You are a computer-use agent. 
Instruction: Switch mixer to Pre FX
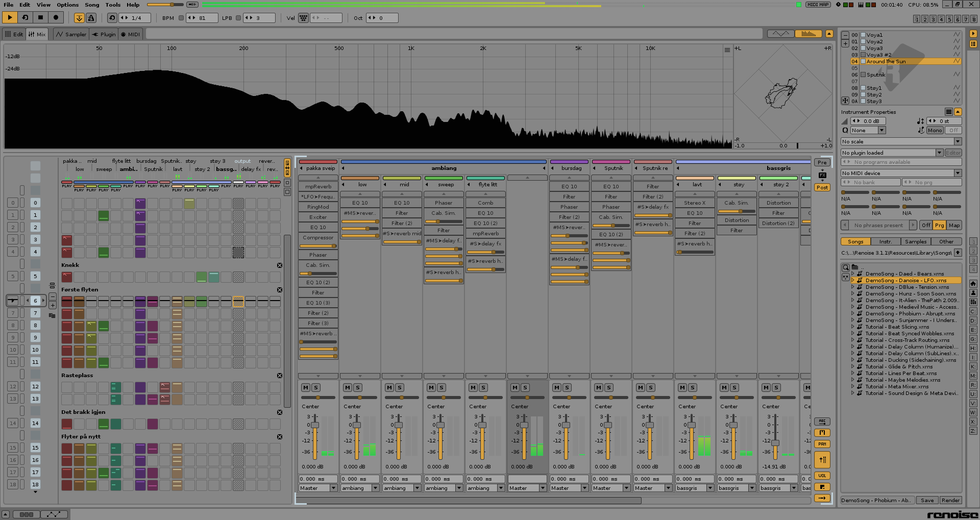(822, 162)
